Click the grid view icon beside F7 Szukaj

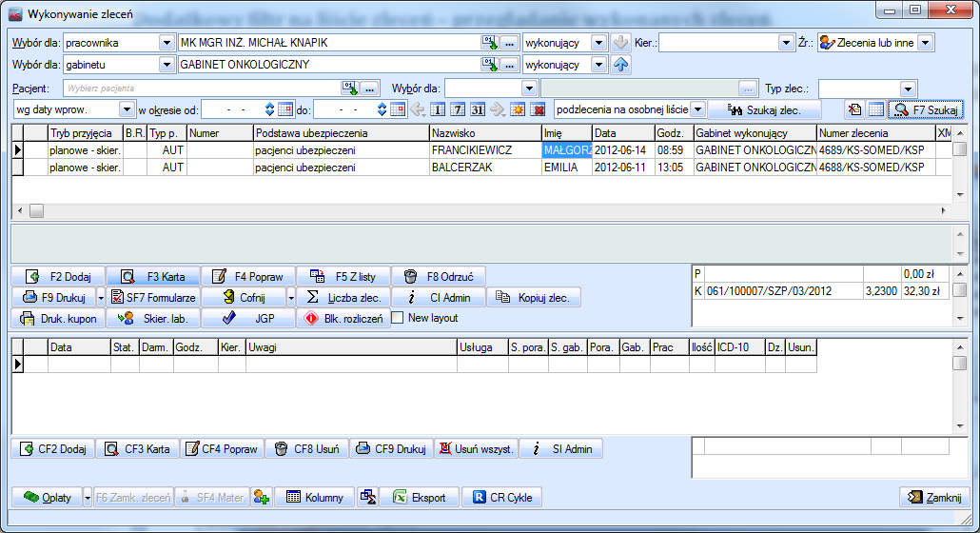click(x=875, y=110)
